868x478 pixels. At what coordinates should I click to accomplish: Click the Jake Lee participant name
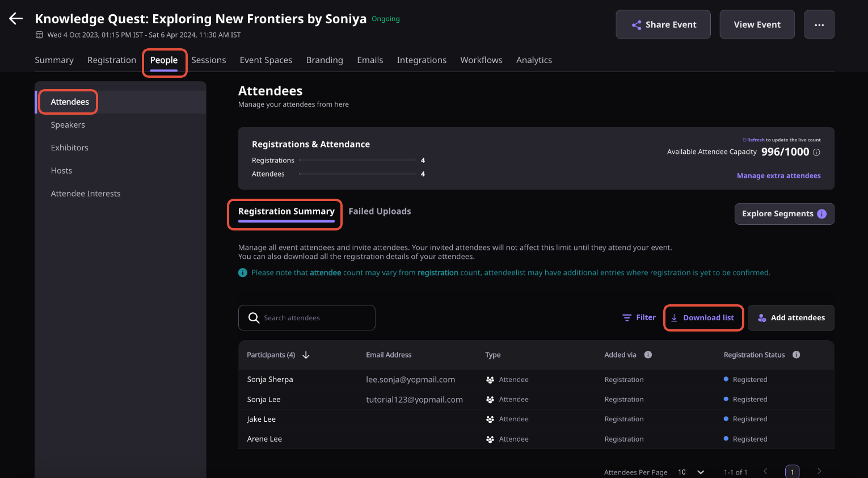click(262, 420)
